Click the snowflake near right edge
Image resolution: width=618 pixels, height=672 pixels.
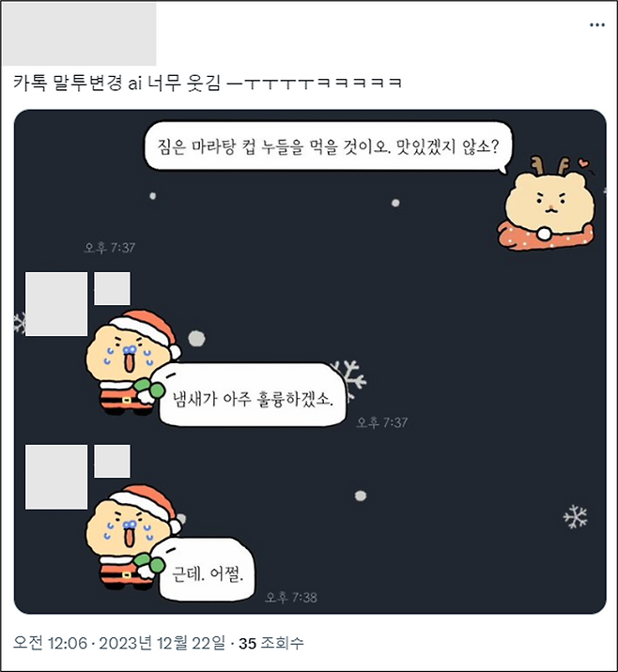575,516
